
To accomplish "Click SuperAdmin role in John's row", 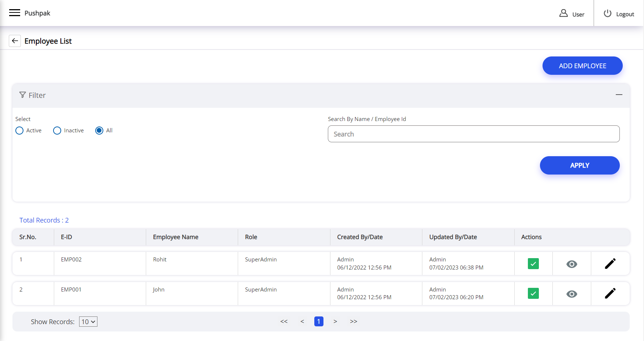I will click(x=261, y=290).
